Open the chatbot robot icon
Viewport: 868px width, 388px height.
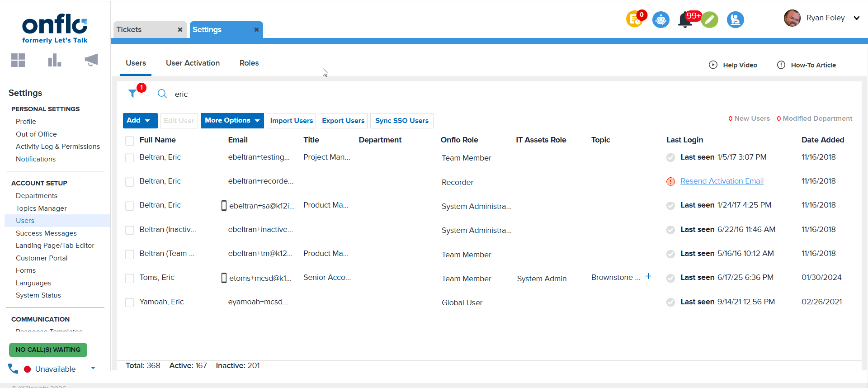tap(660, 20)
